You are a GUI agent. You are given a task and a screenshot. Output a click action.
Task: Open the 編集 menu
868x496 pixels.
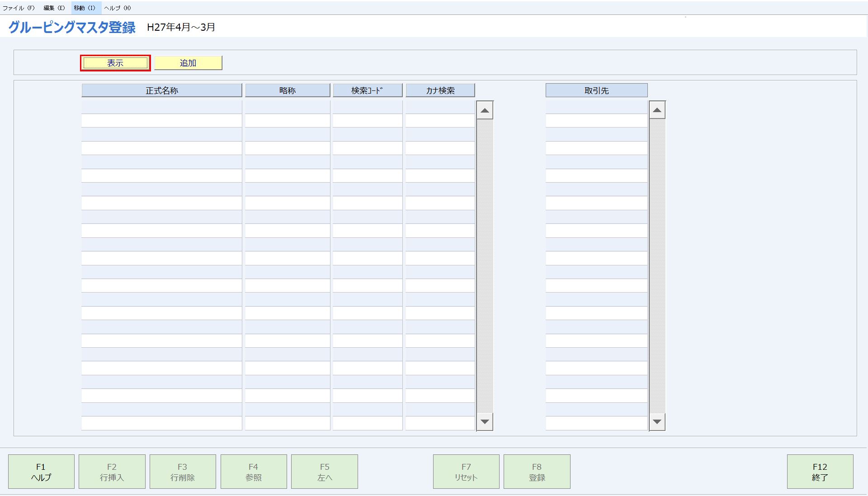pyautogui.click(x=54, y=8)
